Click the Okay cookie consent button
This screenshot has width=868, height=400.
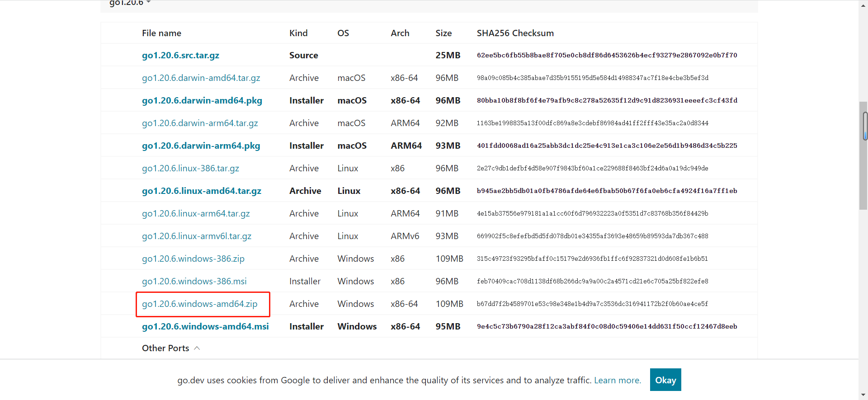[665, 380]
